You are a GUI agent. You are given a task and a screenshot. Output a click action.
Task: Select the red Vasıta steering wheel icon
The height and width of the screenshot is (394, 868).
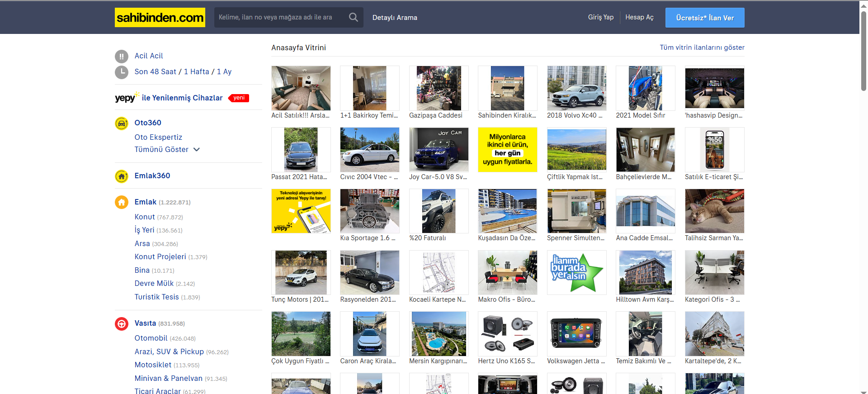point(121,323)
